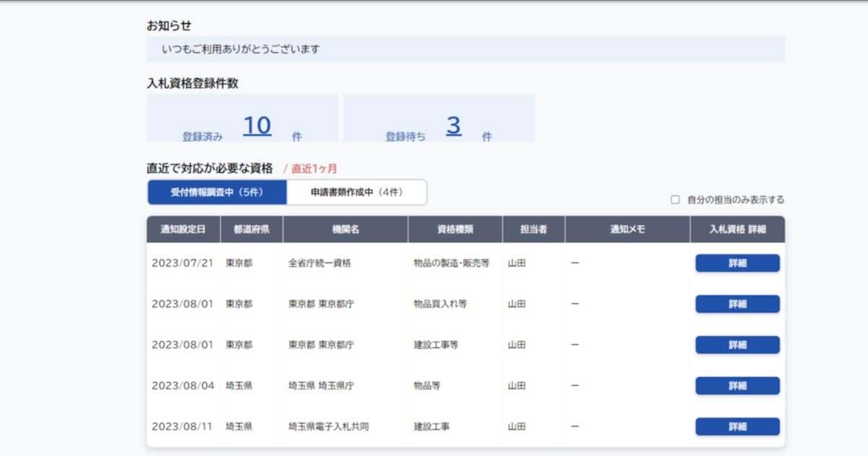Click the お知らせ heading
Viewport: 868px width, 456px height.
tap(169, 26)
